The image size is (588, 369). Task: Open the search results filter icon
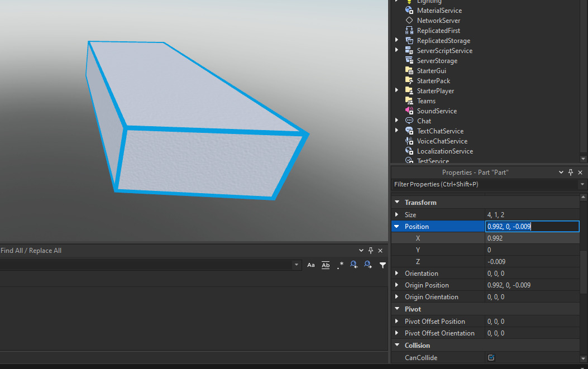pyautogui.click(x=383, y=265)
